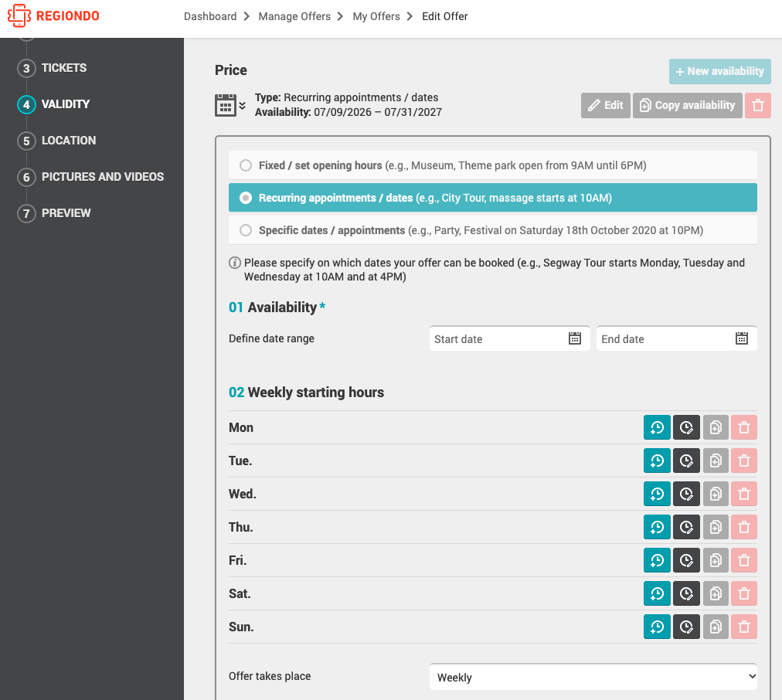
Task: Edit starting times for Mon
Action: click(686, 427)
